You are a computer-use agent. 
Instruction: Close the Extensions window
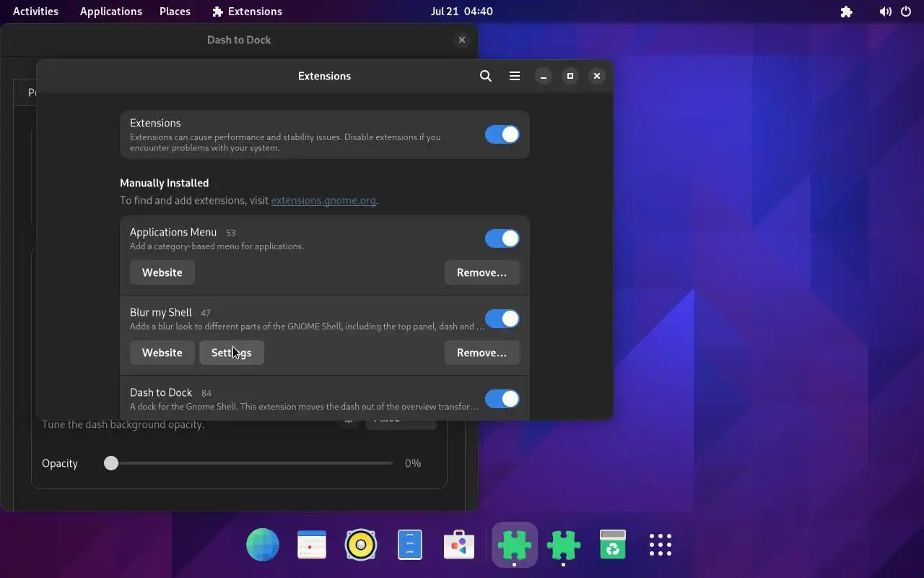pyautogui.click(x=597, y=76)
